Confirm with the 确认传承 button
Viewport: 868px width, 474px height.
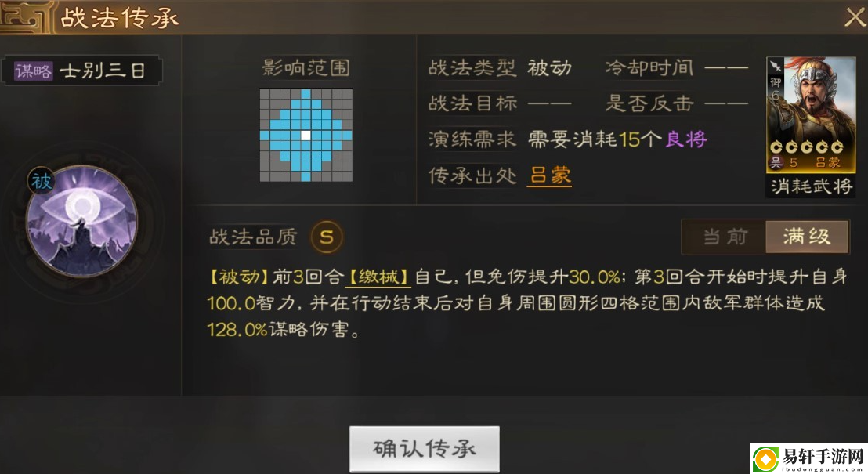[x=424, y=449]
